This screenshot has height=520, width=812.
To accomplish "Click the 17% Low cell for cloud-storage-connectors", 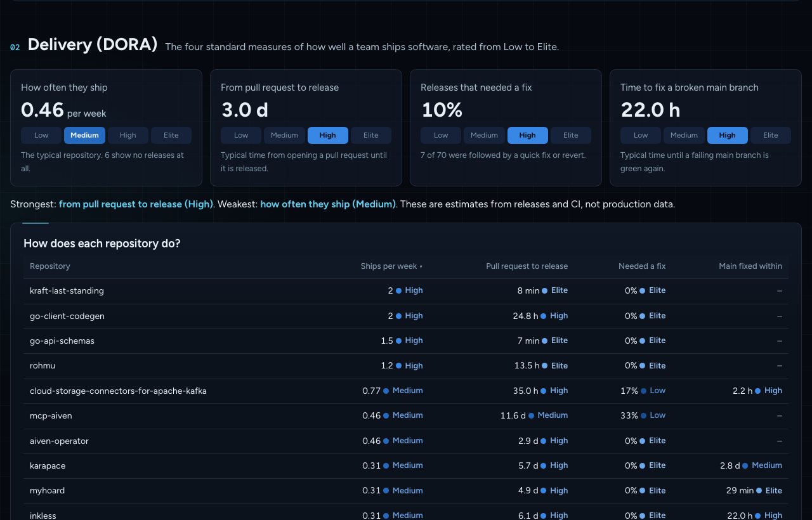I will tap(643, 391).
